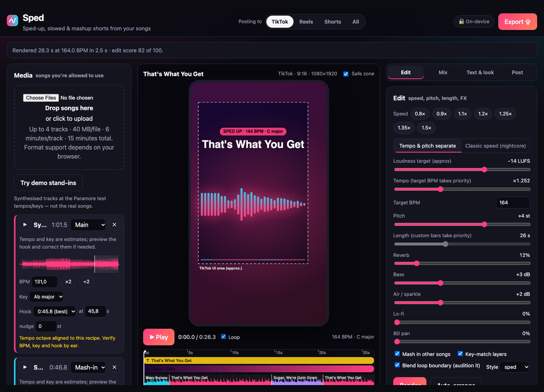Click the On-device lock badge
The image size is (544, 392).
coord(474,22)
